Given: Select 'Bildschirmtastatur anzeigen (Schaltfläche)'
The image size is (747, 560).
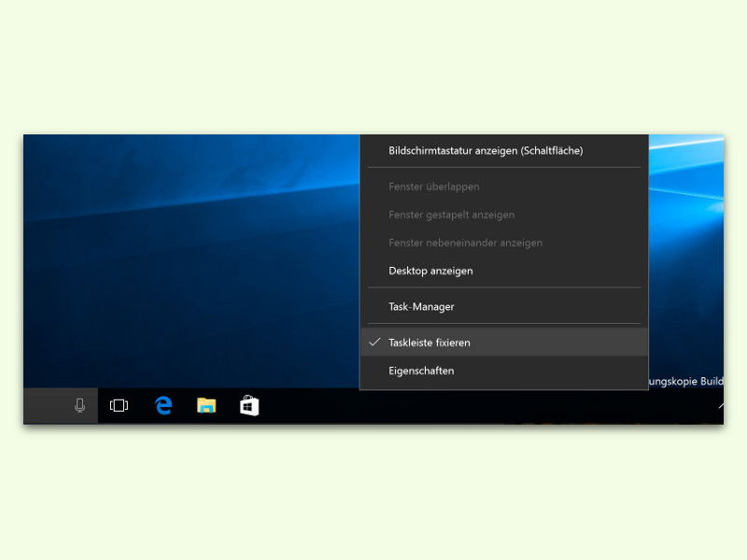Looking at the screenshot, I should (504, 151).
